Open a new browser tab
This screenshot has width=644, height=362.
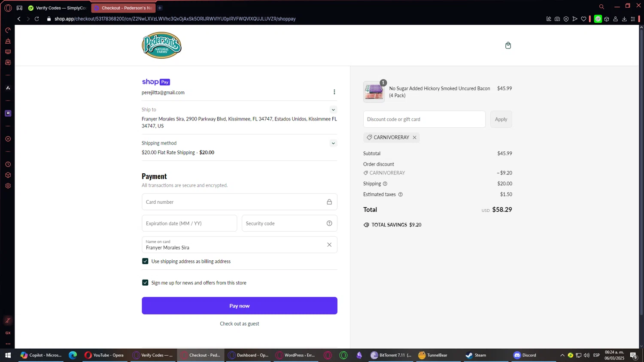160,8
